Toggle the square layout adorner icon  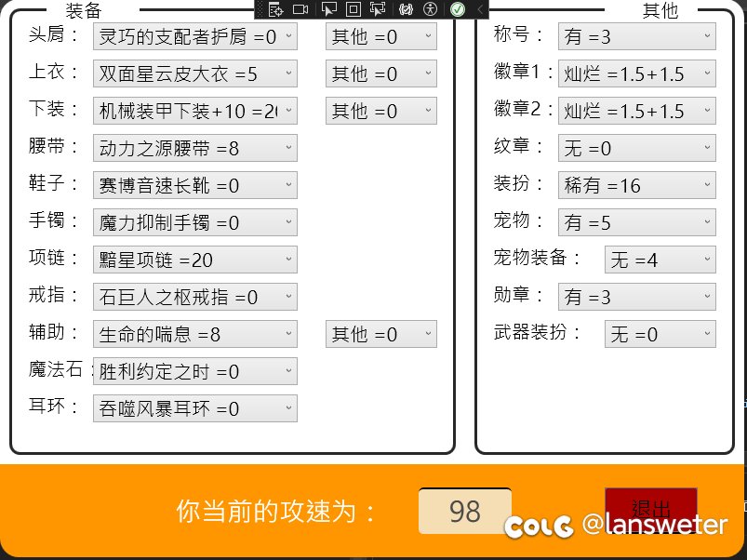click(353, 9)
